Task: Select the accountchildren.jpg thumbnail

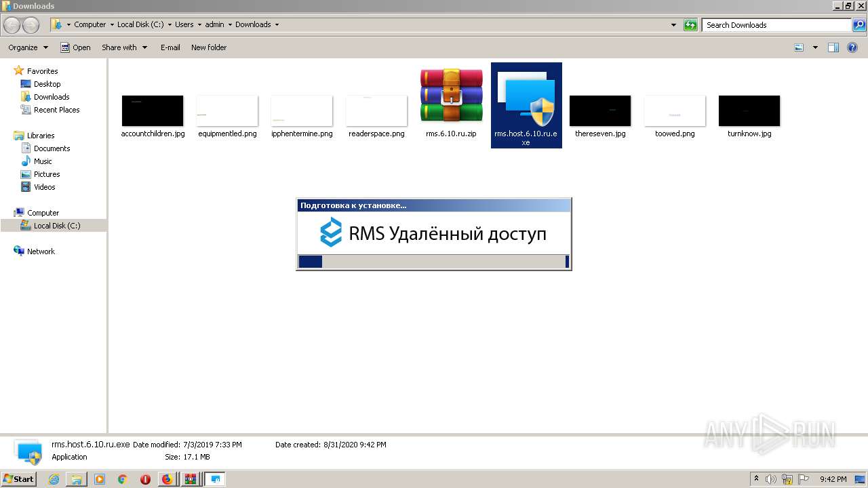Action: click(153, 110)
